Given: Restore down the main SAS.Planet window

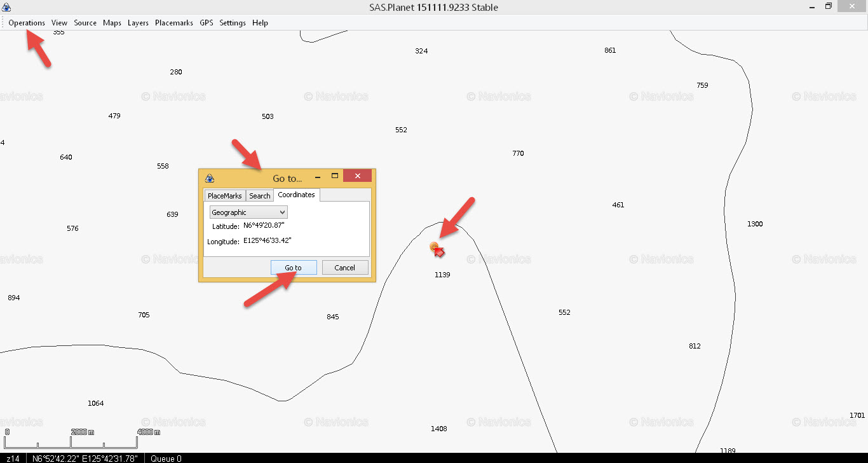Looking at the screenshot, I should 828,6.
